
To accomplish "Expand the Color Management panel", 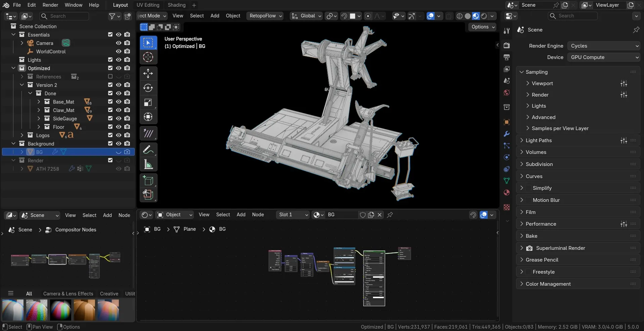I will [578, 284].
